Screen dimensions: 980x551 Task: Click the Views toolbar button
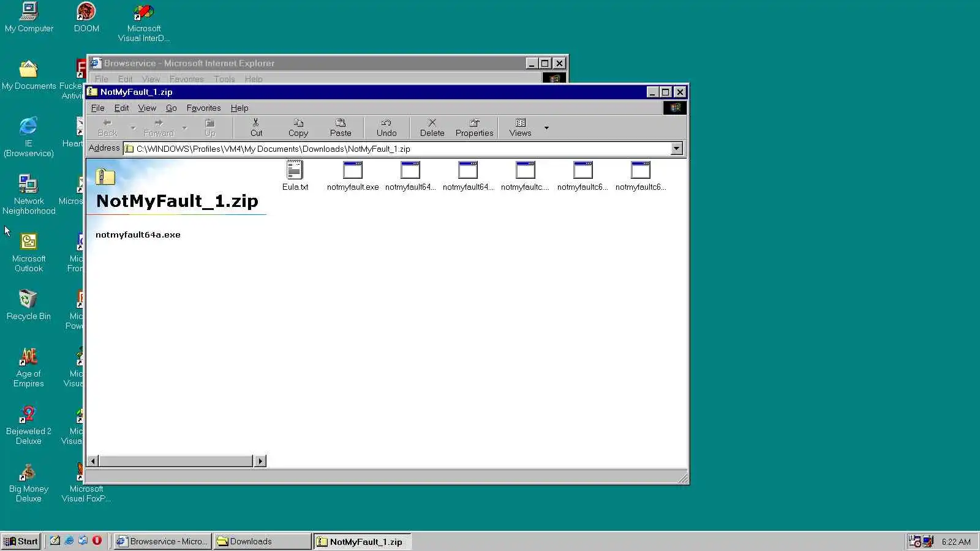520,127
